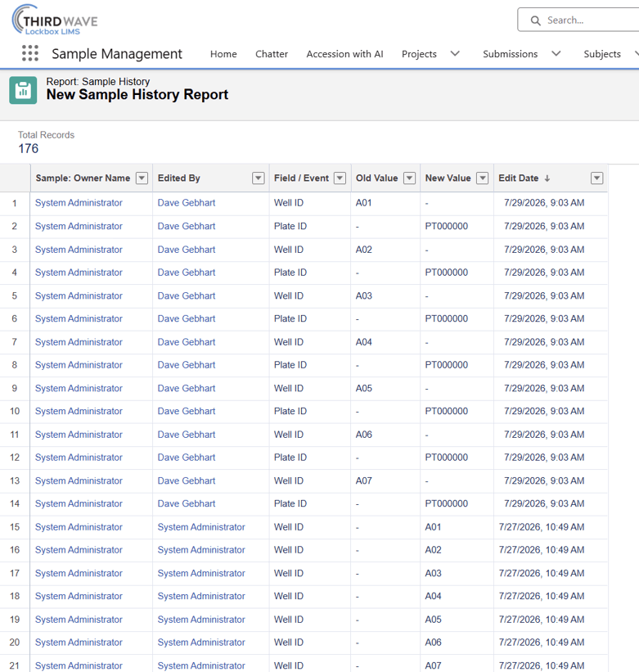The image size is (639, 672).
Task: Click the Sample Management app name
Action: point(117,54)
